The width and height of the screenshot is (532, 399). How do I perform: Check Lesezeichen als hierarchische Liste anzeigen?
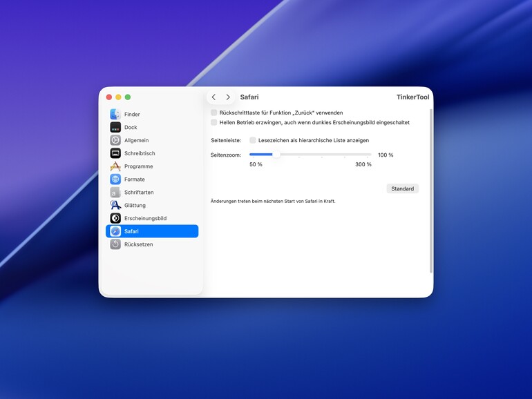point(253,140)
